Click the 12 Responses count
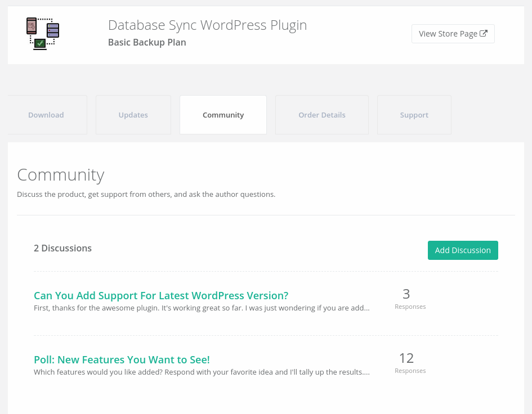 click(x=410, y=363)
